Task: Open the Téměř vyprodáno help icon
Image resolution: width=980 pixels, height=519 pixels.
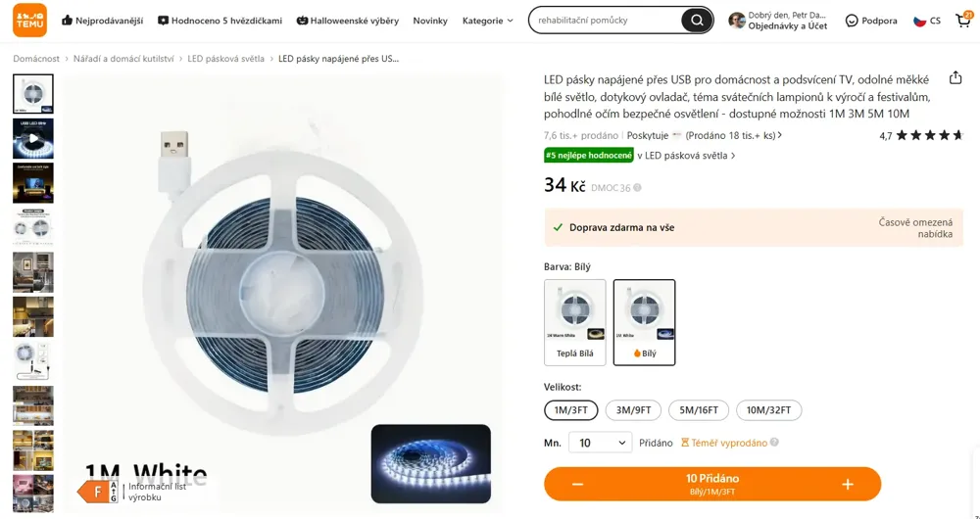Action: (774, 443)
